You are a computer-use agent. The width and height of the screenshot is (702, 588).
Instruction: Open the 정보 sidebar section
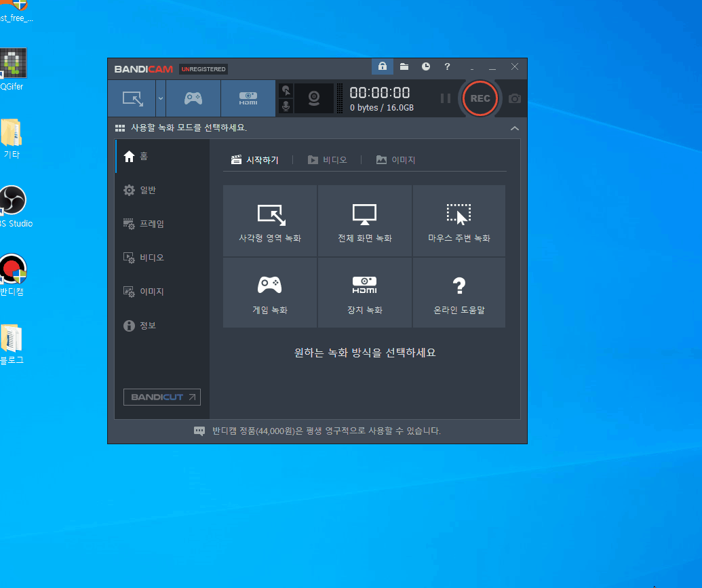pos(163,326)
